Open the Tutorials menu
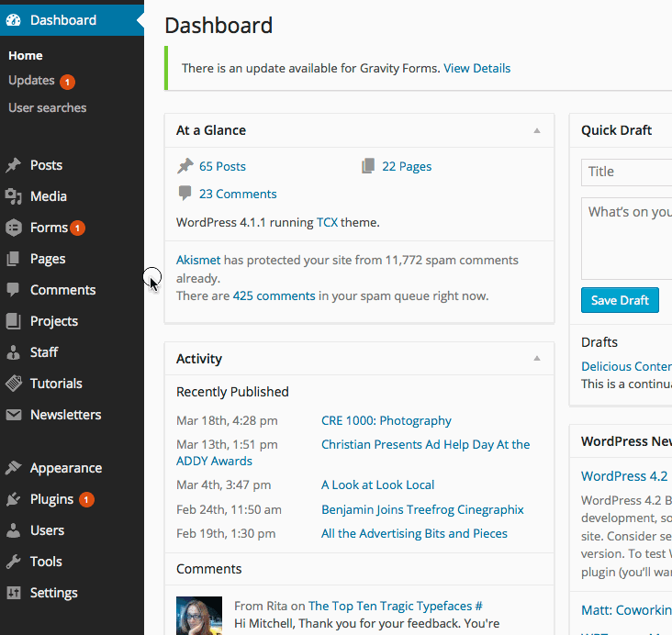This screenshot has height=635, width=672. (x=56, y=384)
